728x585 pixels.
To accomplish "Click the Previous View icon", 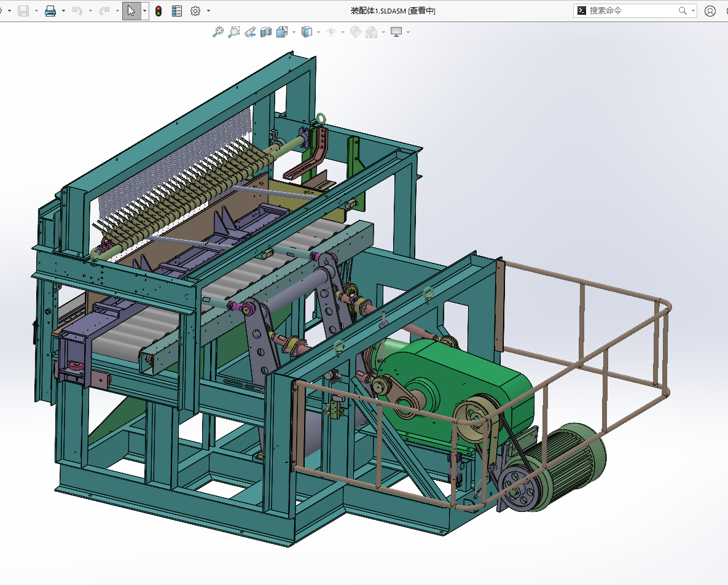I will pyautogui.click(x=250, y=32).
